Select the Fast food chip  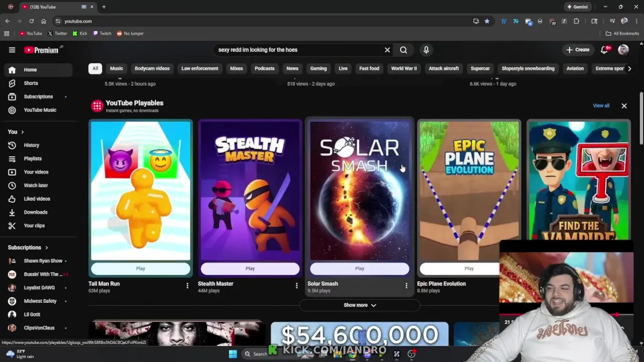369,68
